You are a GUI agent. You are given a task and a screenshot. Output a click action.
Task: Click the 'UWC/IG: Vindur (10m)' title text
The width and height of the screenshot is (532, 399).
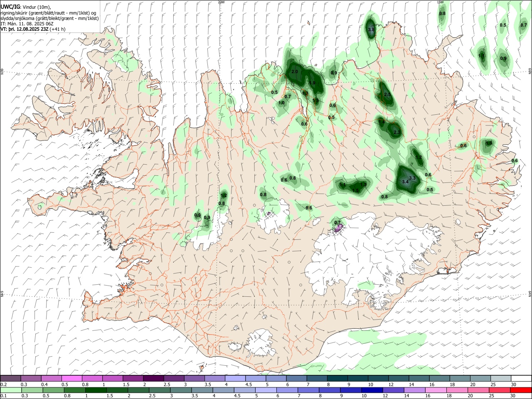click(x=25, y=7)
